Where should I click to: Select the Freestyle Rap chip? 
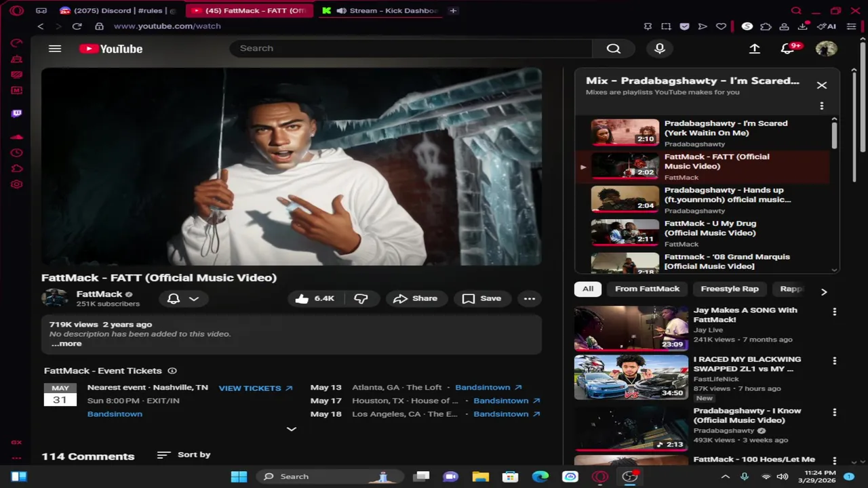coord(729,289)
